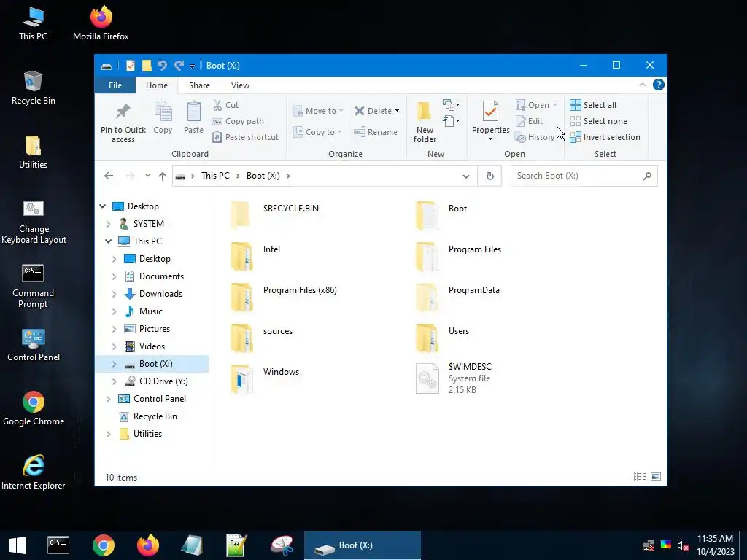The height and width of the screenshot is (560, 747).
Task: Click the Windows Start button
Action: (x=18, y=545)
